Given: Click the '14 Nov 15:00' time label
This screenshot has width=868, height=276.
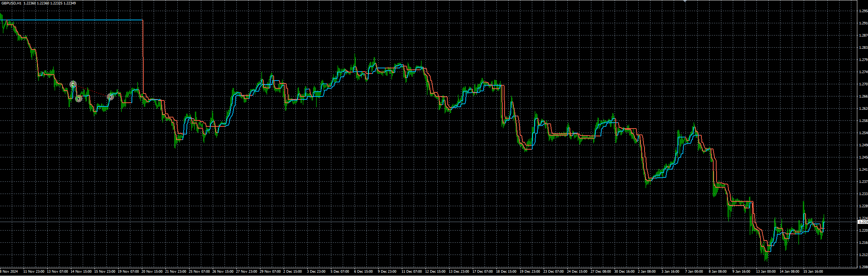Looking at the screenshot, I should click(x=81, y=272).
